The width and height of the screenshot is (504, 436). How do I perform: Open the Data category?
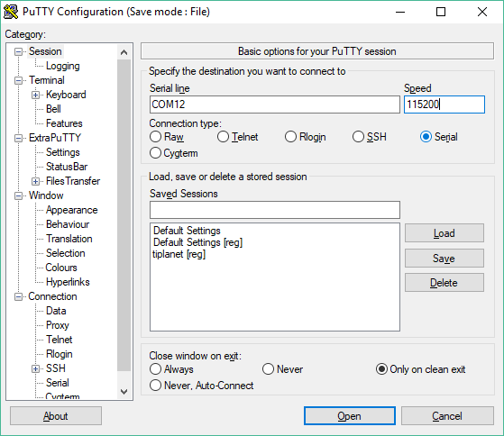(56, 311)
